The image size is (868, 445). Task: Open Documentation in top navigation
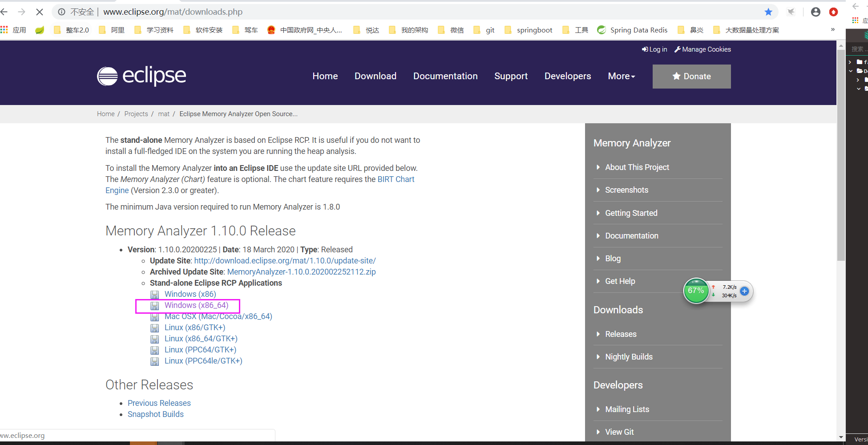(x=445, y=76)
